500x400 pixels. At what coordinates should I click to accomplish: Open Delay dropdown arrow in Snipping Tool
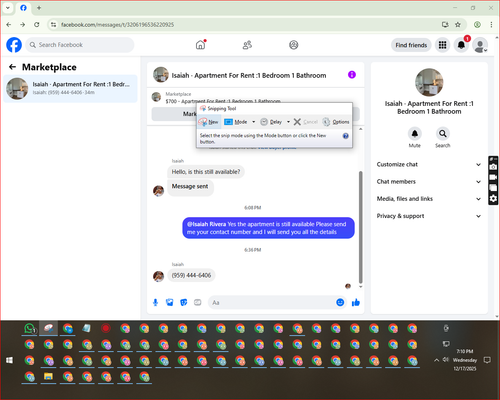[288, 122]
